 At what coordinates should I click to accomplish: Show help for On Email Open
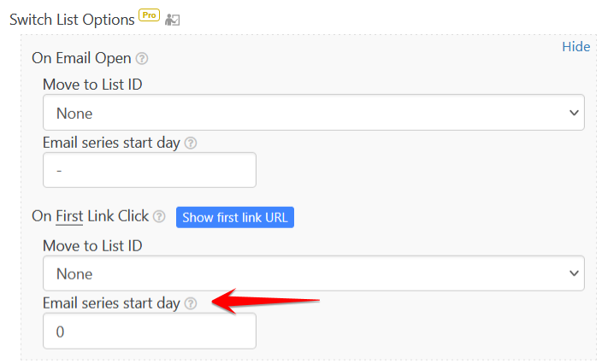142,59
